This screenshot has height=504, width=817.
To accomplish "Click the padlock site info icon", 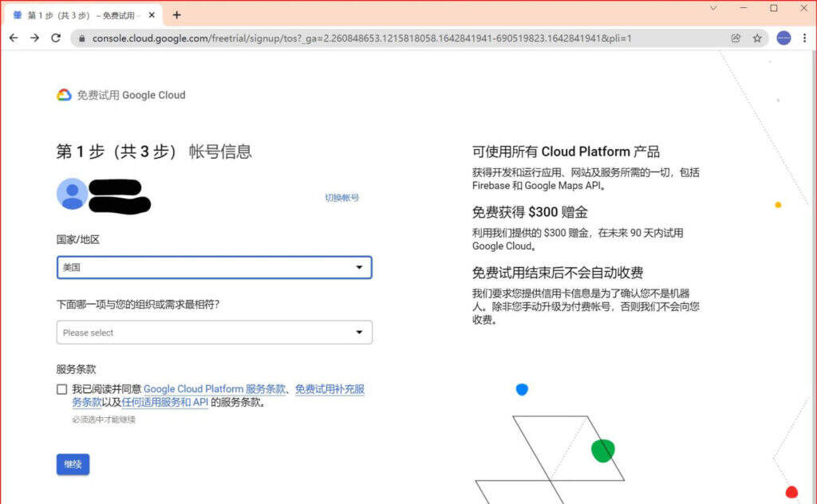I will pyautogui.click(x=81, y=38).
